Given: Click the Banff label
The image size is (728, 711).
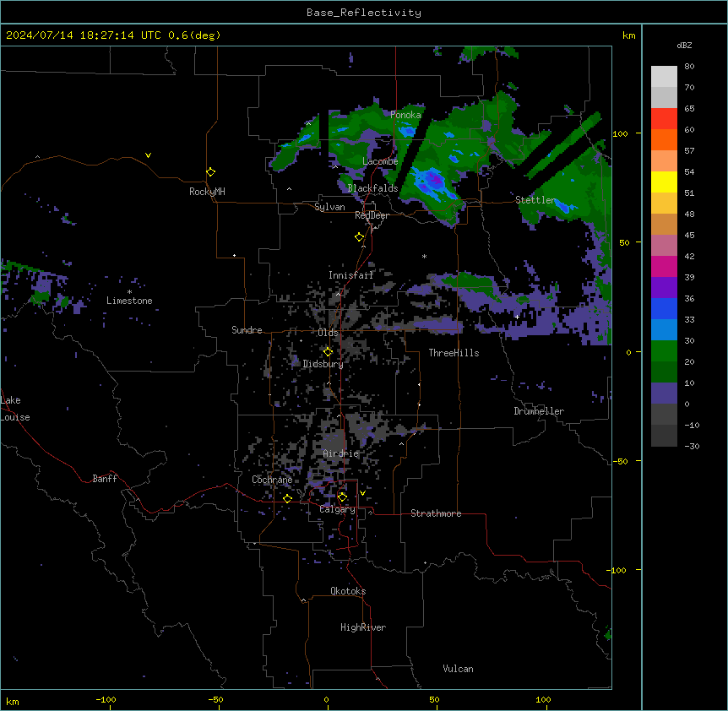Looking at the screenshot, I should [x=105, y=479].
